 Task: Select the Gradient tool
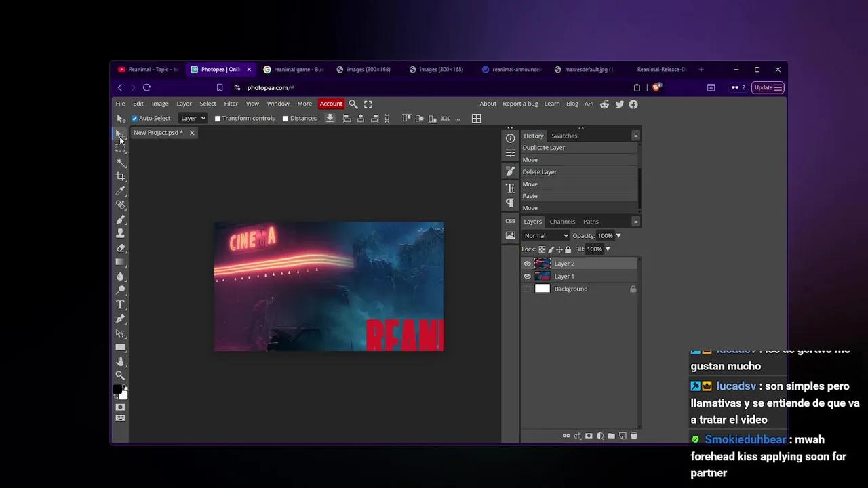(120, 262)
